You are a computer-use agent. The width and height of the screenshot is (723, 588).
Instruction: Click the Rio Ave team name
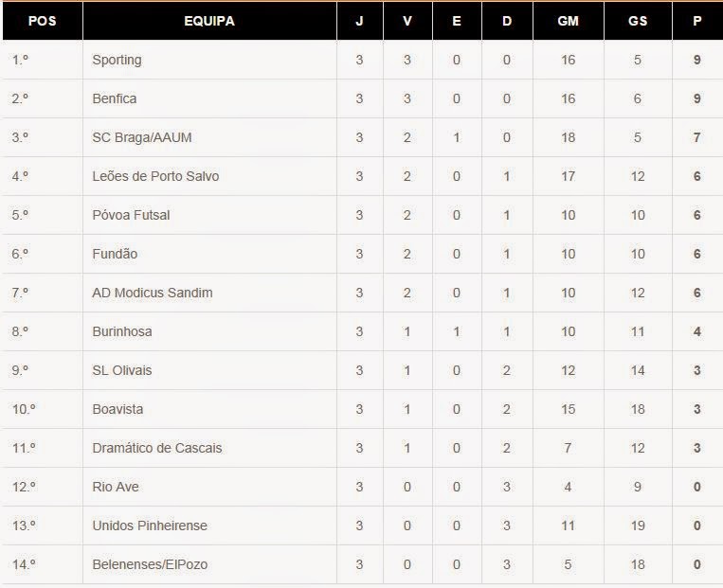(x=116, y=487)
